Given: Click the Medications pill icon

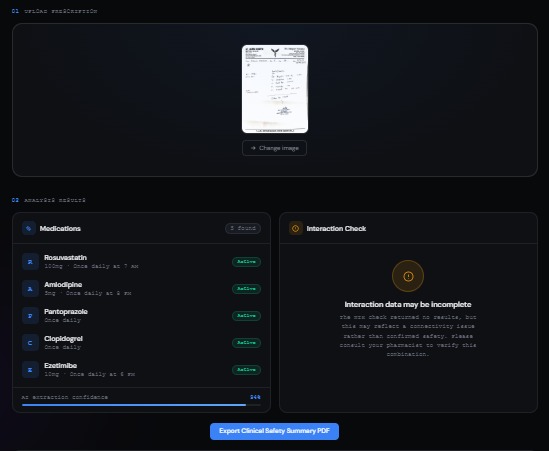Looking at the screenshot, I should click(x=29, y=228).
